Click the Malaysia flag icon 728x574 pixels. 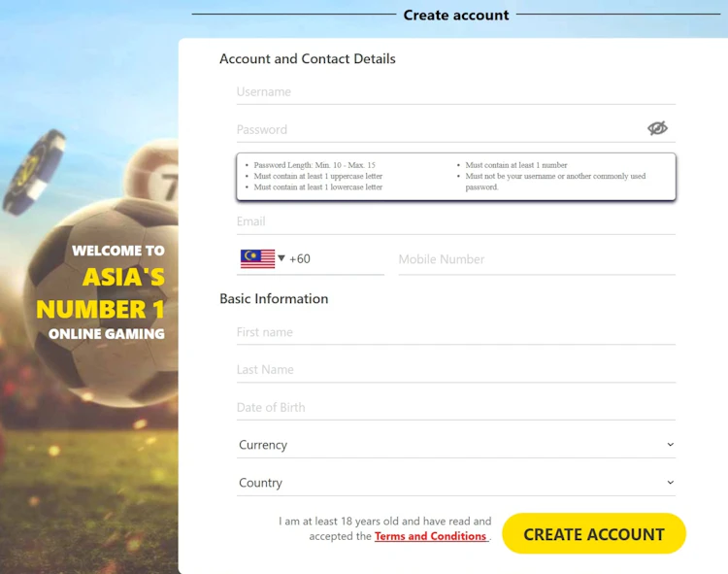257,258
